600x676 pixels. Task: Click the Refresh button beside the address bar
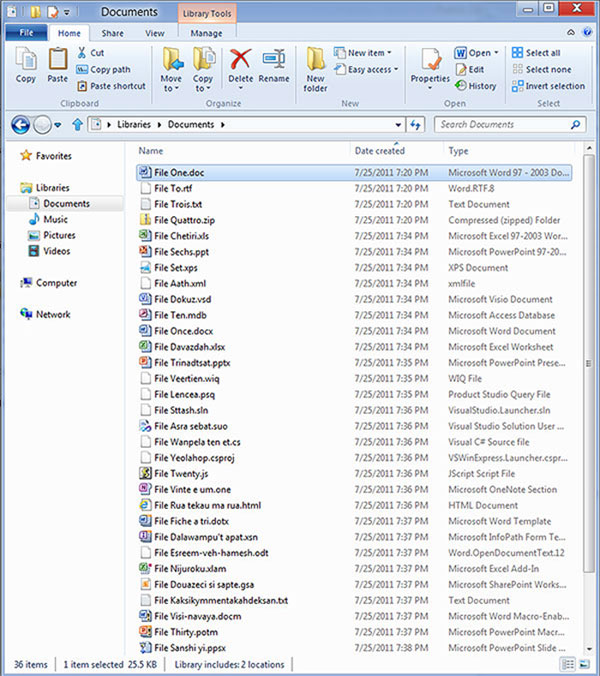[415, 125]
